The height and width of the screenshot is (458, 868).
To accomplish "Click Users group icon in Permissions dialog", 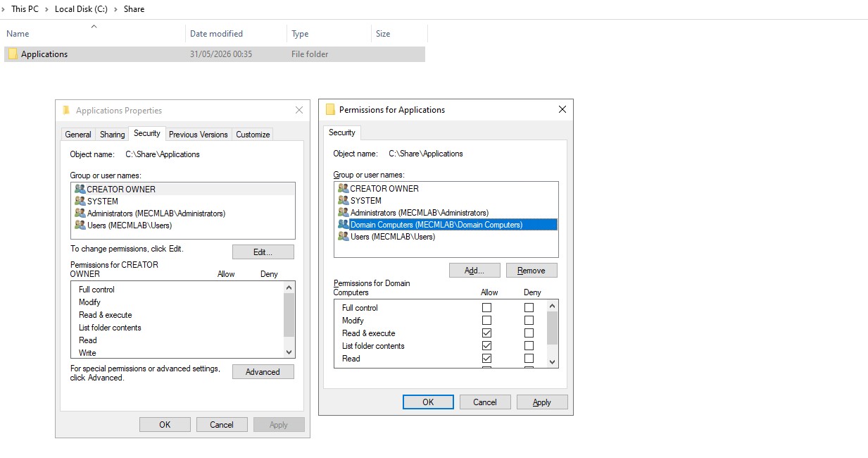I will tap(344, 237).
